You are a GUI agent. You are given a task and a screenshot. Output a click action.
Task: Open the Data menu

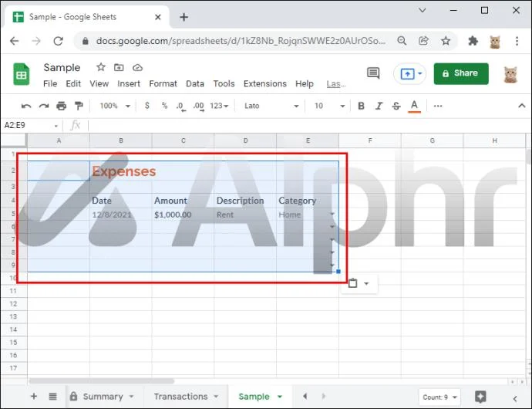[195, 83]
